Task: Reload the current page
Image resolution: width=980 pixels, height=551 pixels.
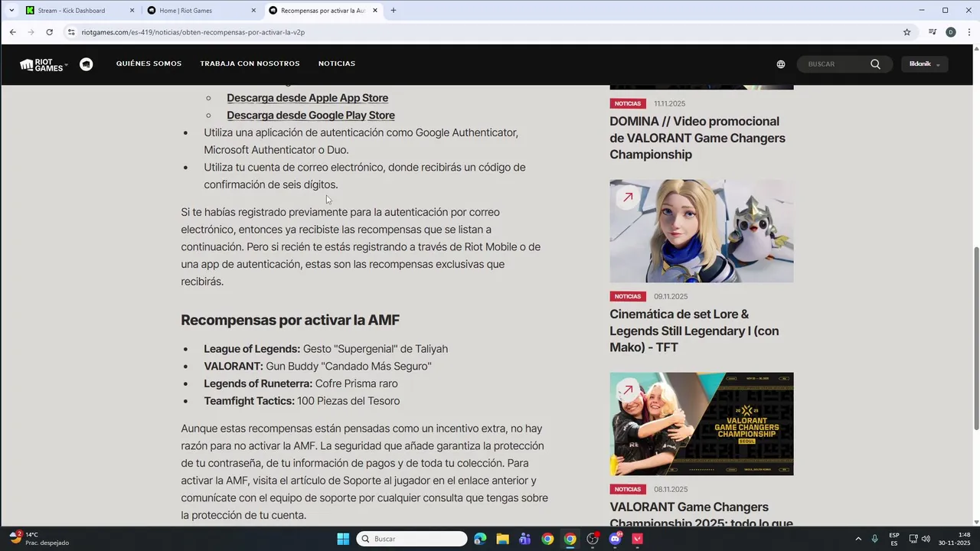Action: click(x=49, y=32)
